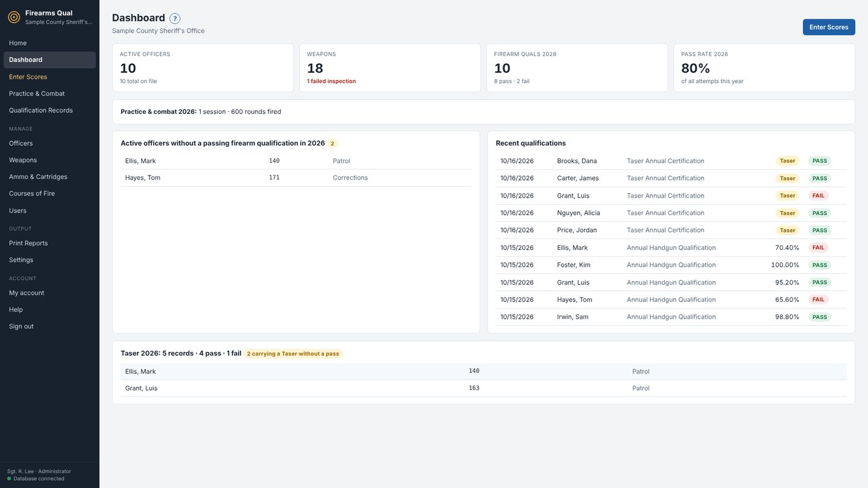868x488 pixels.
Task: Click the Active Officers stat card
Action: tap(203, 67)
